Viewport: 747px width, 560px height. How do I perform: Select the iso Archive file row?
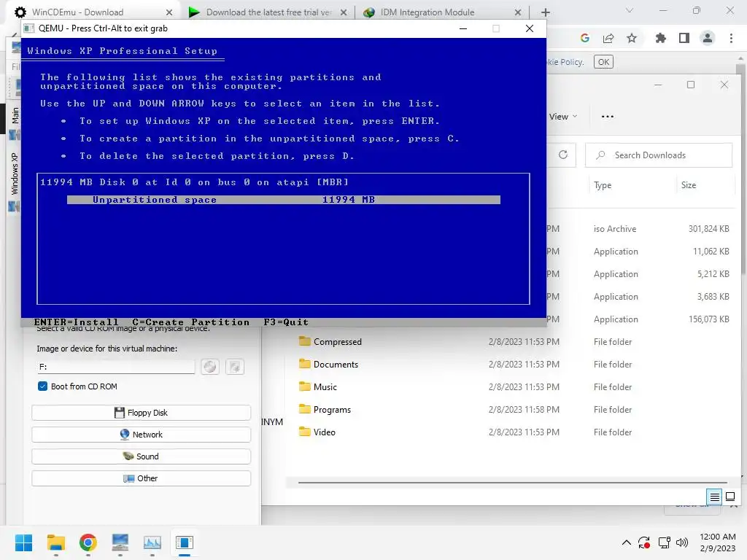(640, 228)
